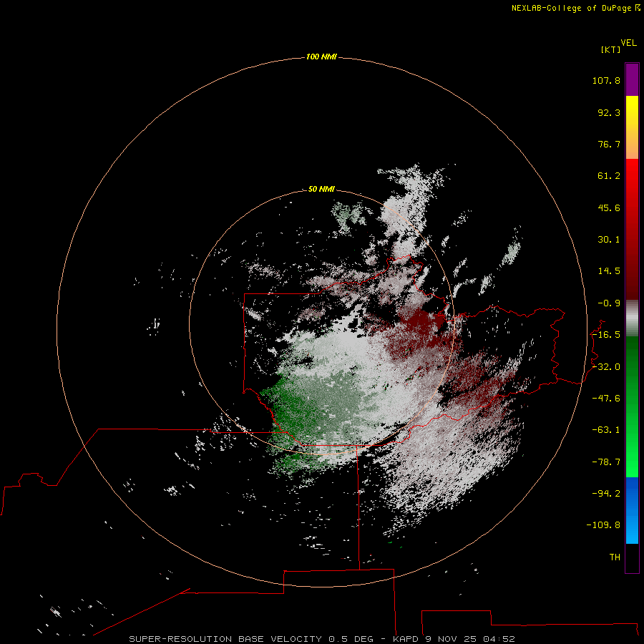Image resolution: width=644 pixels, height=644 pixels.
Task: Click the -47.6 legend value
Action: pyautogui.click(x=606, y=399)
